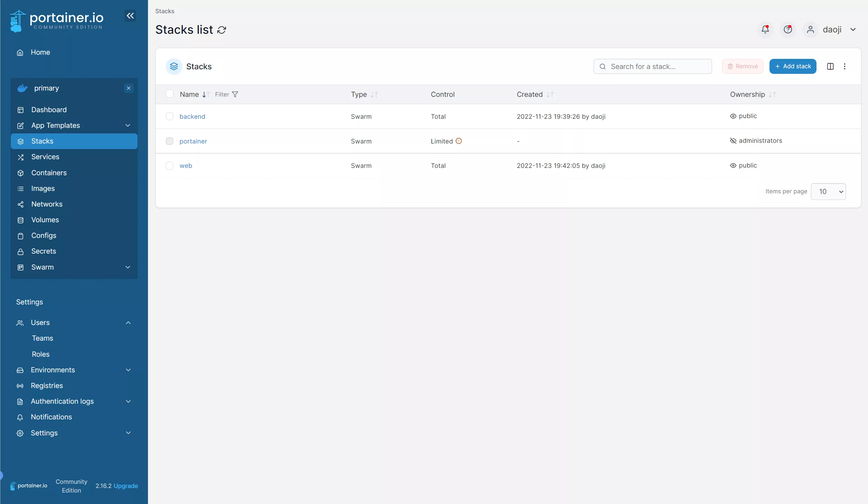Click the Secrets lock icon
The height and width of the screenshot is (504, 868).
(x=21, y=251)
